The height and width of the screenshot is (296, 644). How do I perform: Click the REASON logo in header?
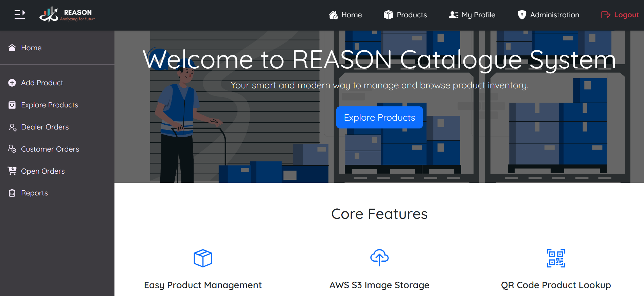pos(67,15)
